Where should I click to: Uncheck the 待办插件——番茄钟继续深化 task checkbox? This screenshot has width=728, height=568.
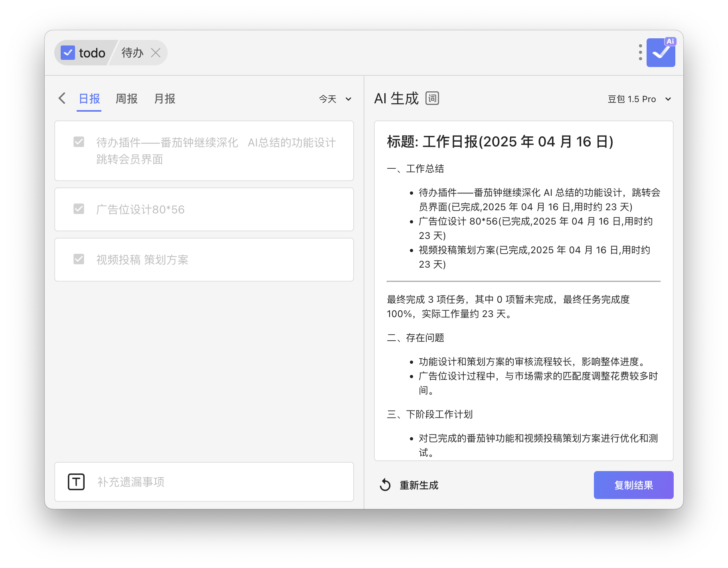[79, 142]
